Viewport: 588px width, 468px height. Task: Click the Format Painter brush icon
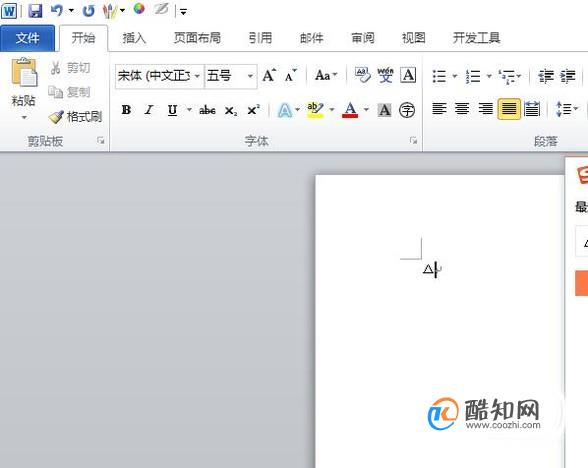pos(56,117)
